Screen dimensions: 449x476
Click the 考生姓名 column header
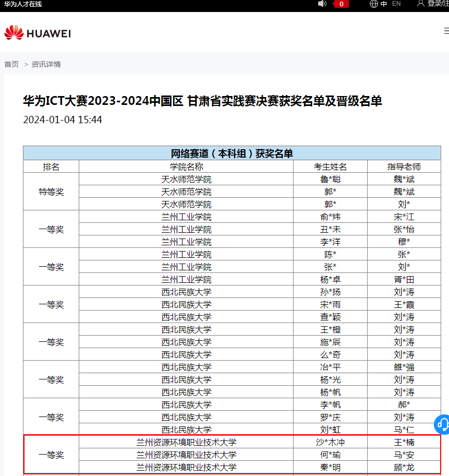point(330,166)
